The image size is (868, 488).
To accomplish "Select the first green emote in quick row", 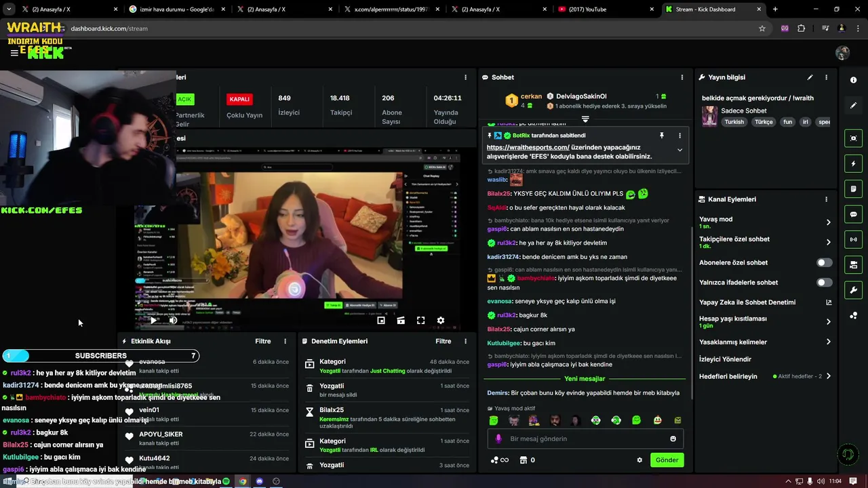I will coord(494,420).
